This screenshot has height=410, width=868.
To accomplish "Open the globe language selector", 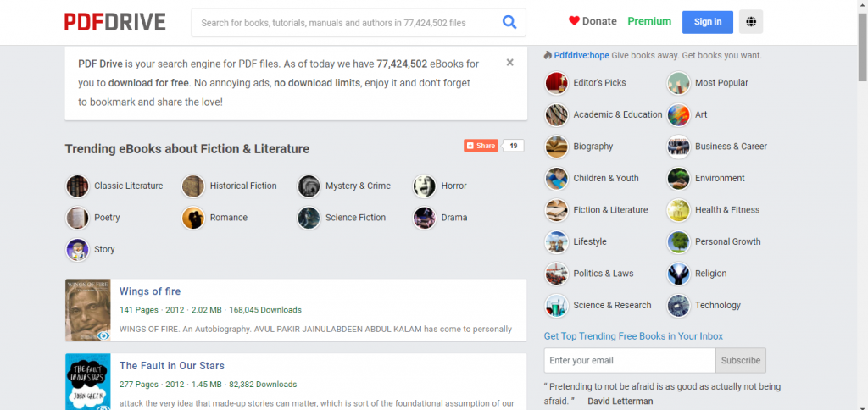I will (751, 22).
